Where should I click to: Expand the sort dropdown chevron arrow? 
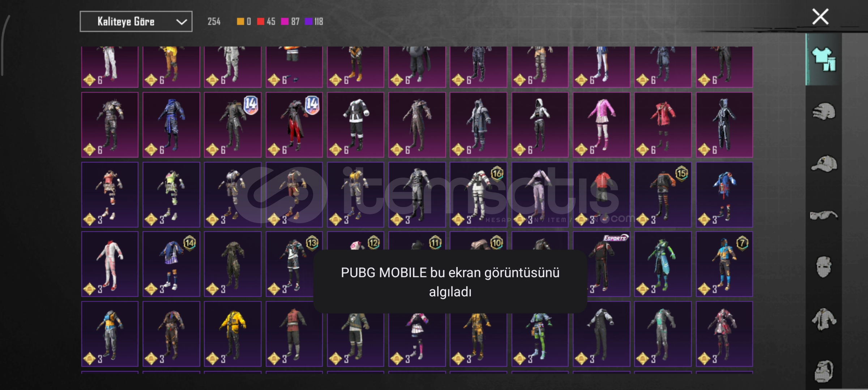tap(181, 22)
